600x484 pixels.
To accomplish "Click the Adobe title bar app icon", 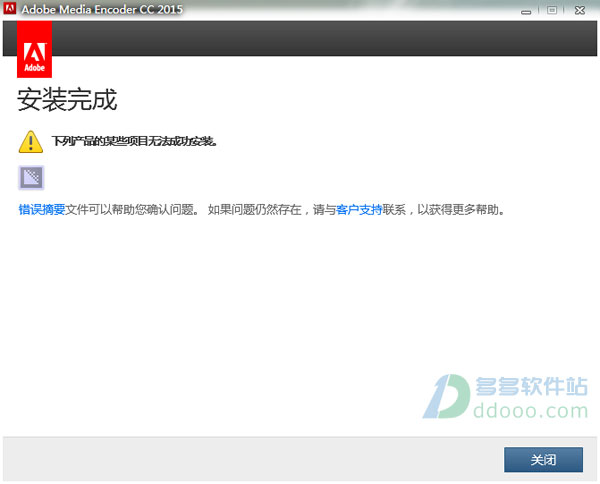I will pyautogui.click(x=9, y=8).
